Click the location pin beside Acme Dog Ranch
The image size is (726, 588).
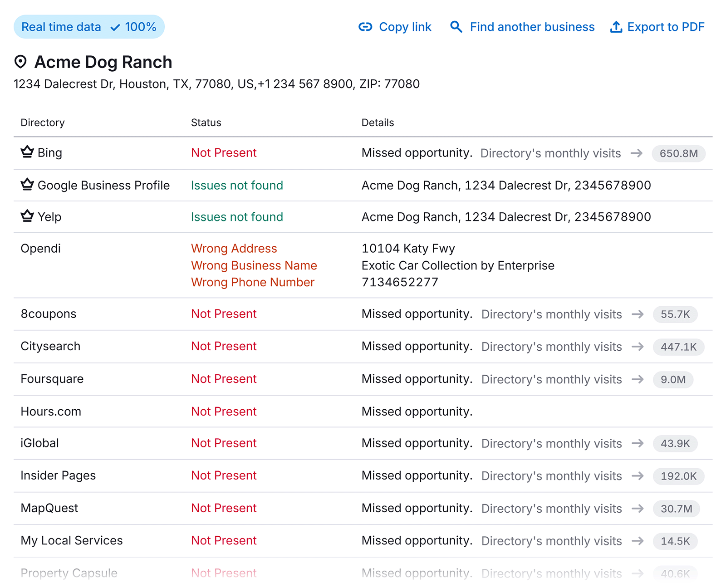tap(21, 62)
